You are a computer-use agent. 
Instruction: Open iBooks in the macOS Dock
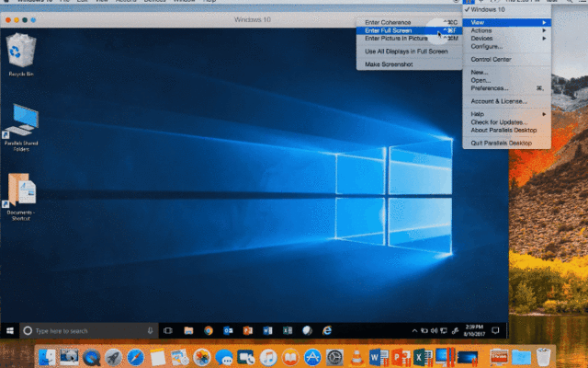(x=290, y=357)
